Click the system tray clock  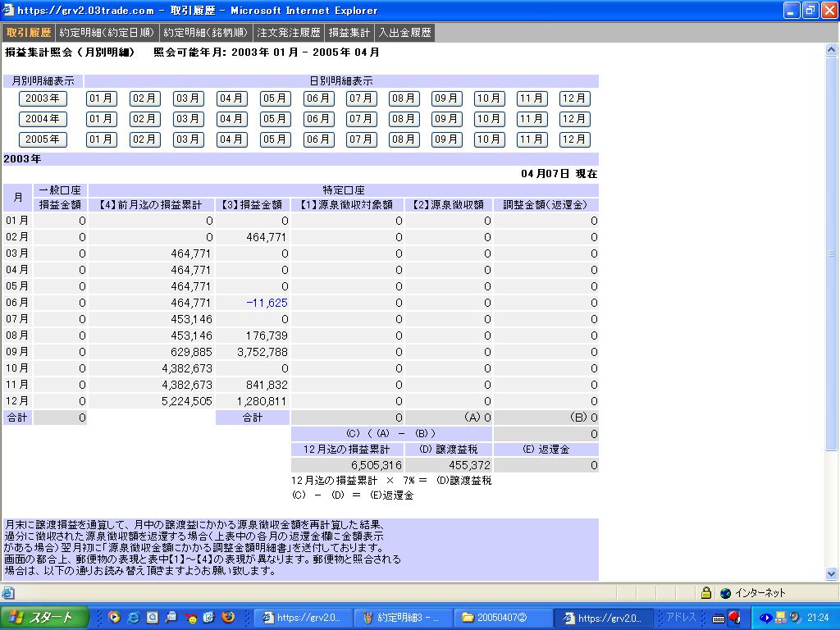click(818, 618)
